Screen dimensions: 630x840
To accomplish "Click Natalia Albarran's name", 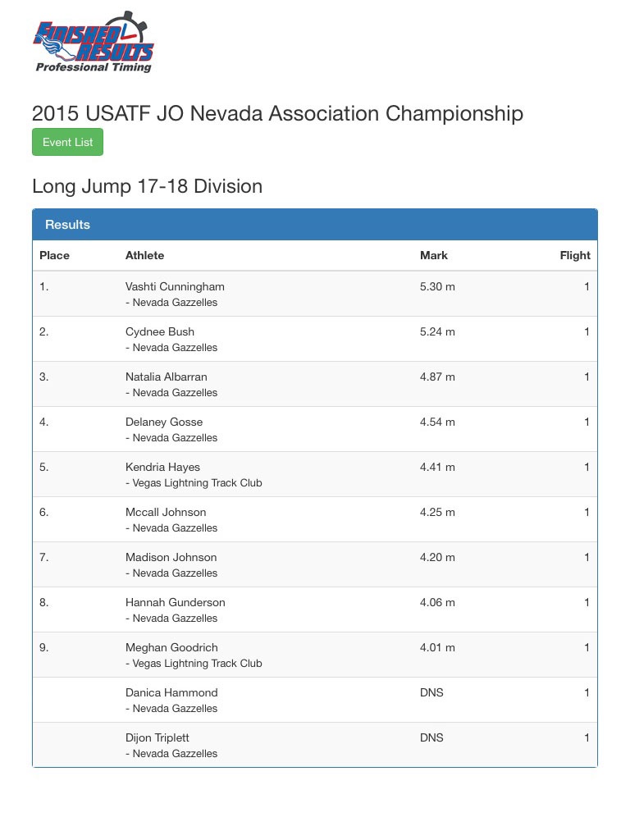I will click(x=166, y=377).
